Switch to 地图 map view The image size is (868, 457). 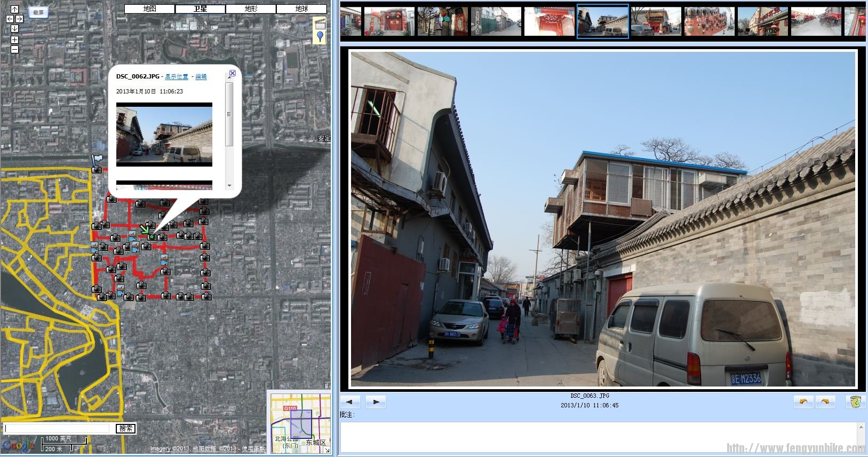[149, 9]
